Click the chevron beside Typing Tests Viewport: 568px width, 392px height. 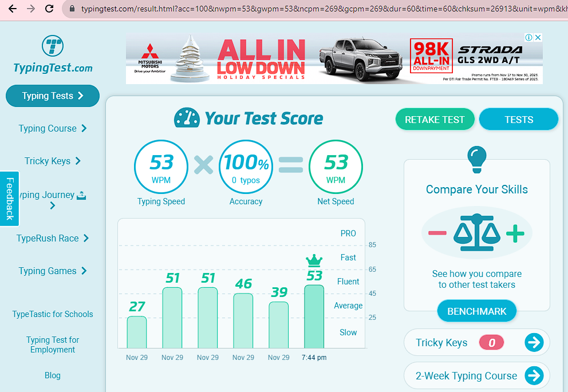(x=80, y=96)
